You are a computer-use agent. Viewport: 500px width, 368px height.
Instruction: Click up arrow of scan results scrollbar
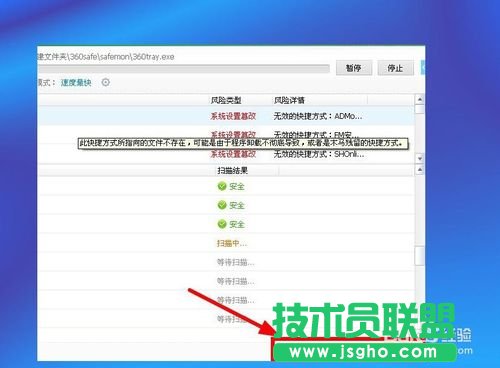420,170
